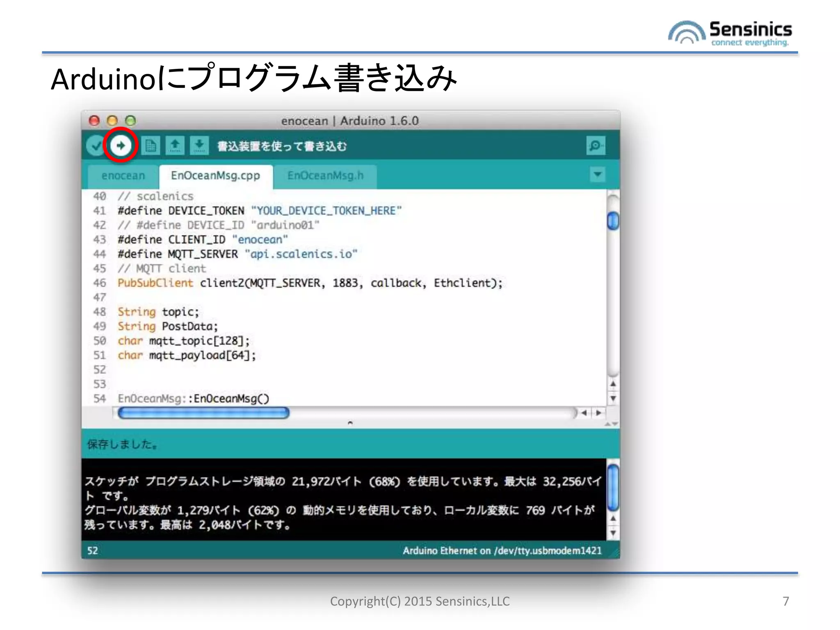Click the console vertical scrollbar thumb

(x=613, y=487)
